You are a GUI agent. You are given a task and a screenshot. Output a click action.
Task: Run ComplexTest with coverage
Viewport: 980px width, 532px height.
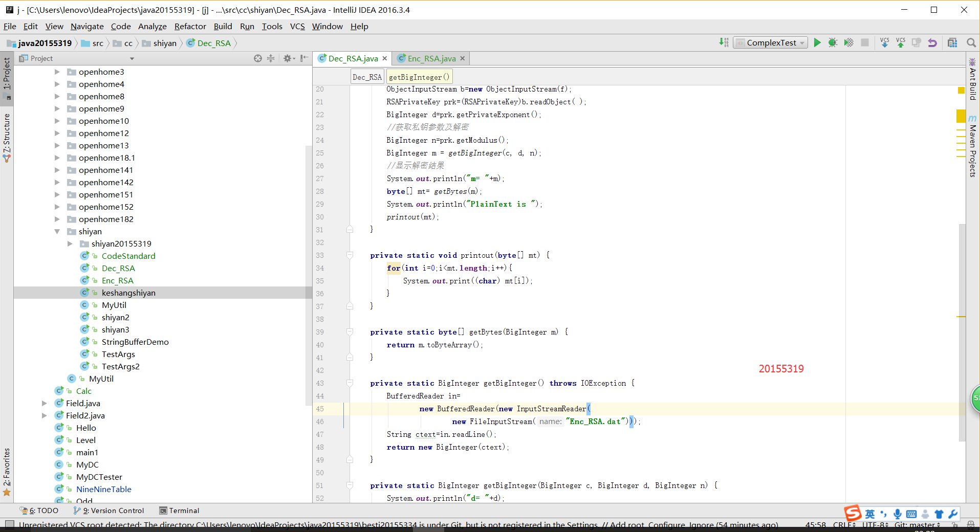coord(849,43)
